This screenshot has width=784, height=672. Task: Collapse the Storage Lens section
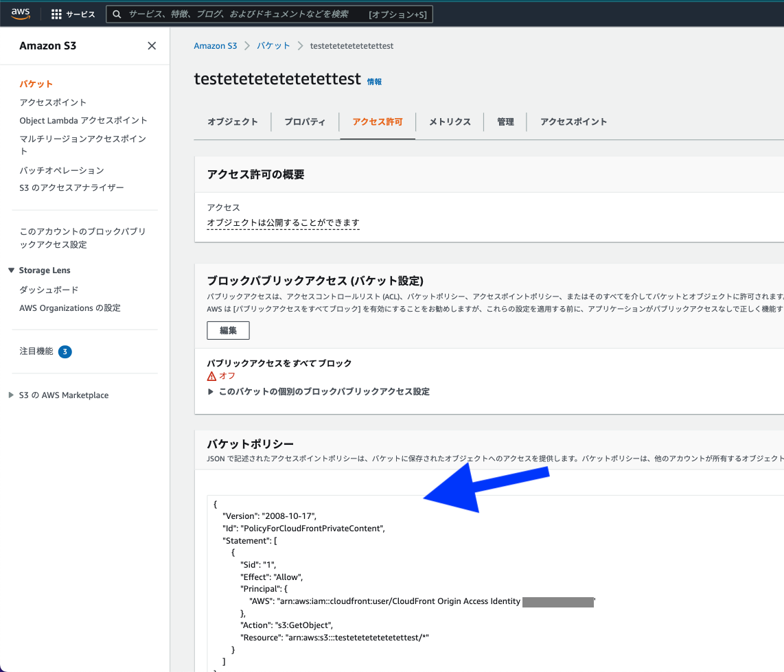click(11, 270)
